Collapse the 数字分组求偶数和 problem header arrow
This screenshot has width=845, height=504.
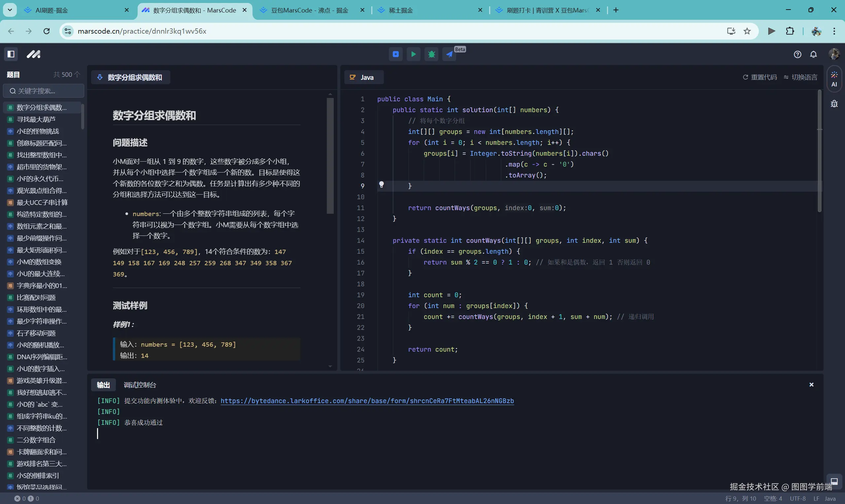(x=100, y=78)
